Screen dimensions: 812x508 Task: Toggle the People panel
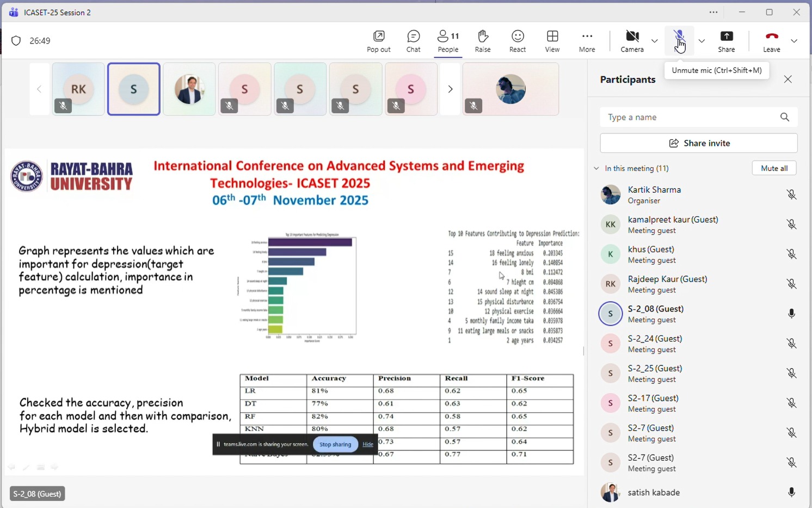coord(448,41)
